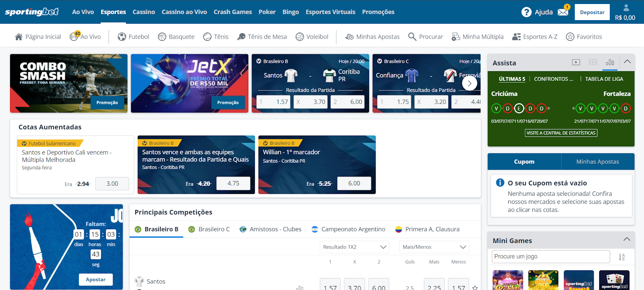Click Apostar on the countdown banner
The image size is (644, 290).
click(96, 280)
